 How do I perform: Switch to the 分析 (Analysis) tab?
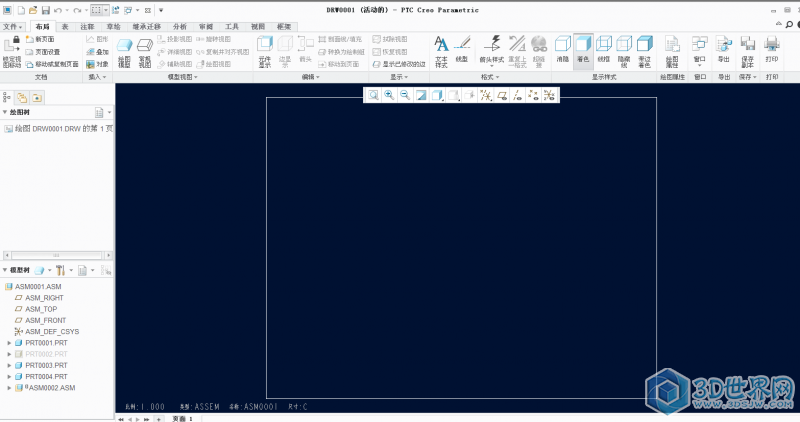[180, 27]
